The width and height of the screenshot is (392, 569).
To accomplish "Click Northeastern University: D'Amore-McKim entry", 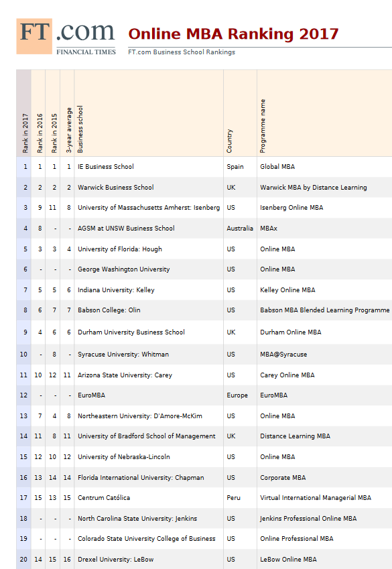I will pyautogui.click(x=140, y=416).
